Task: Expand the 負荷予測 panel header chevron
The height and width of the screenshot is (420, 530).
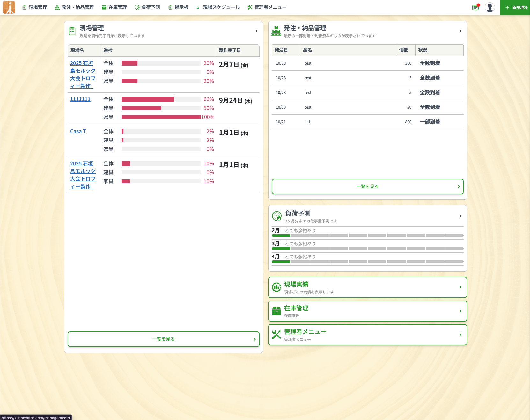Action: (x=460, y=216)
